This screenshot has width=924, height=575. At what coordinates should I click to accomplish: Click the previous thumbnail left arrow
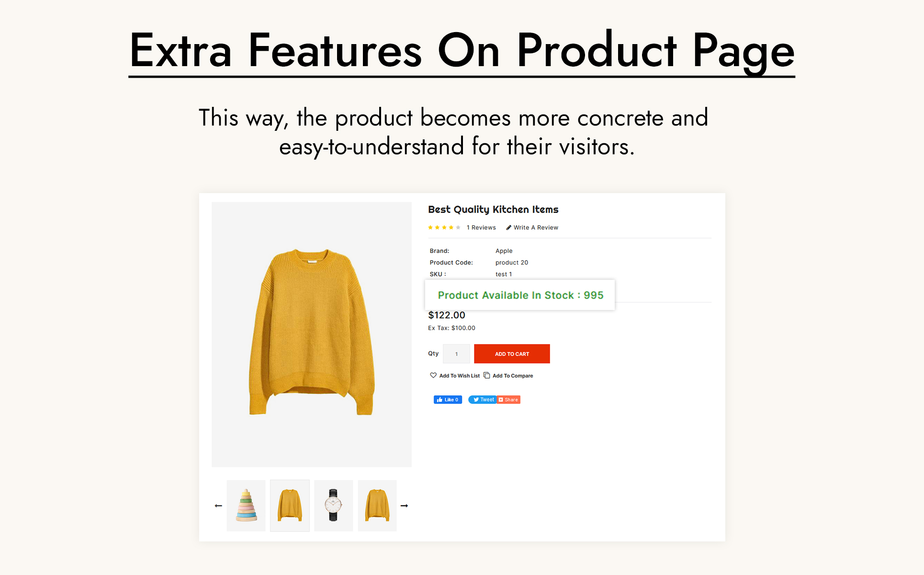coord(218,506)
